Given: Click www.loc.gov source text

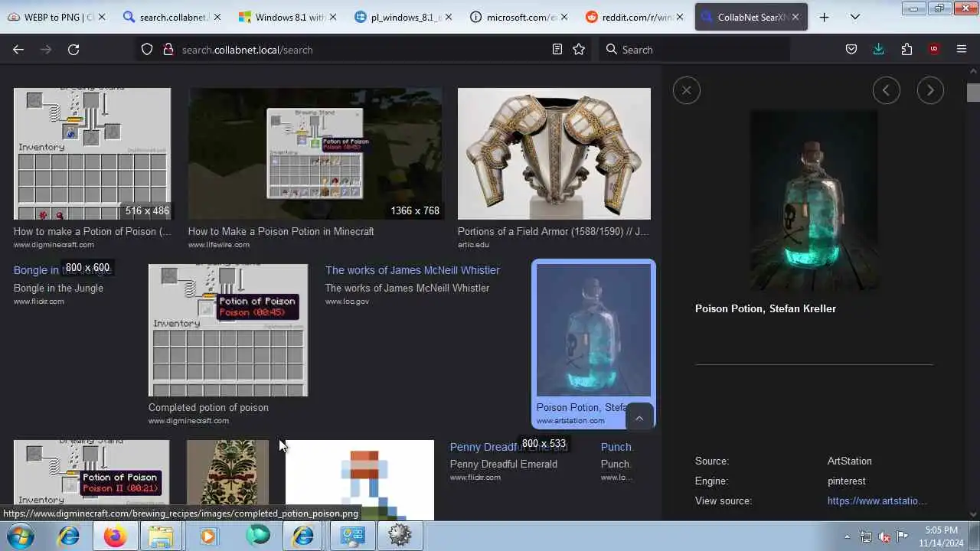Looking at the screenshot, I should [x=347, y=302].
